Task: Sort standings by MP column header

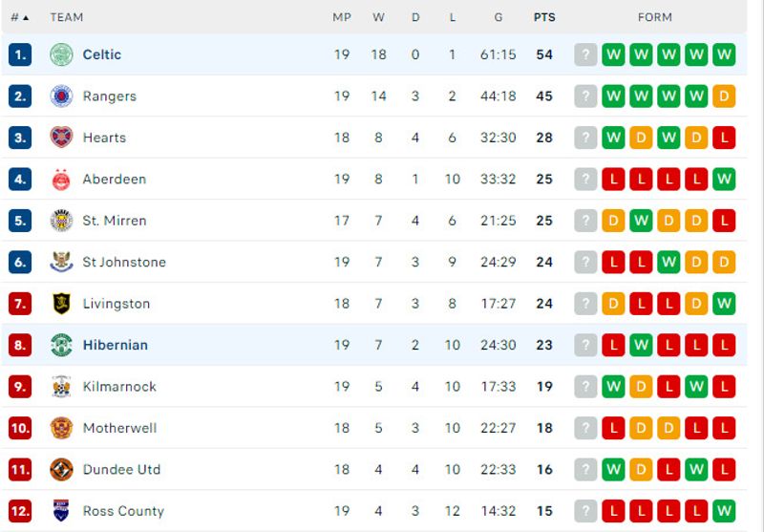Action: (342, 17)
